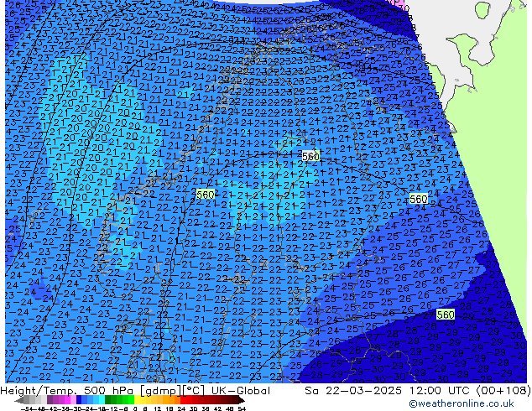Pick the magenta swatch in the legend

coord(67,400)
